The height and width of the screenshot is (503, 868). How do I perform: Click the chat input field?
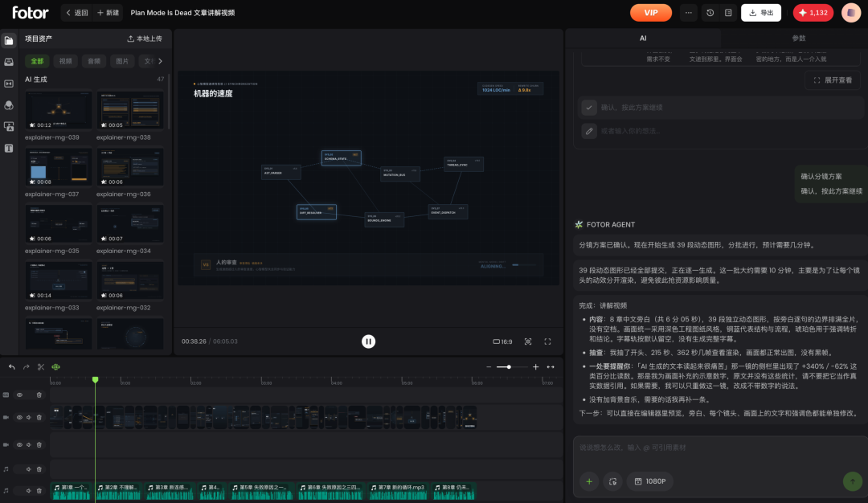719,448
